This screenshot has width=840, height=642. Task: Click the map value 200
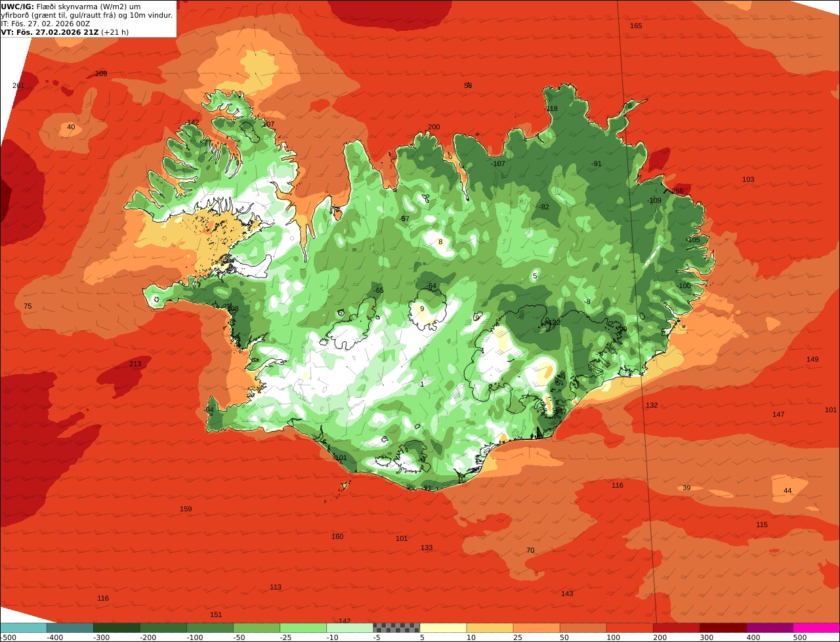tap(434, 127)
